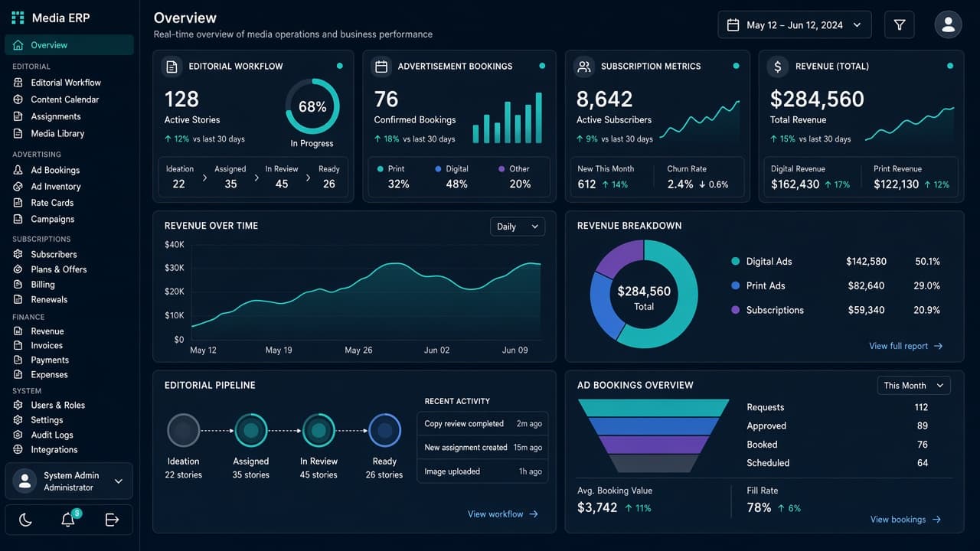Image resolution: width=980 pixels, height=551 pixels.
Task: Click Digital Revenue $162,430 value
Action: click(x=795, y=184)
